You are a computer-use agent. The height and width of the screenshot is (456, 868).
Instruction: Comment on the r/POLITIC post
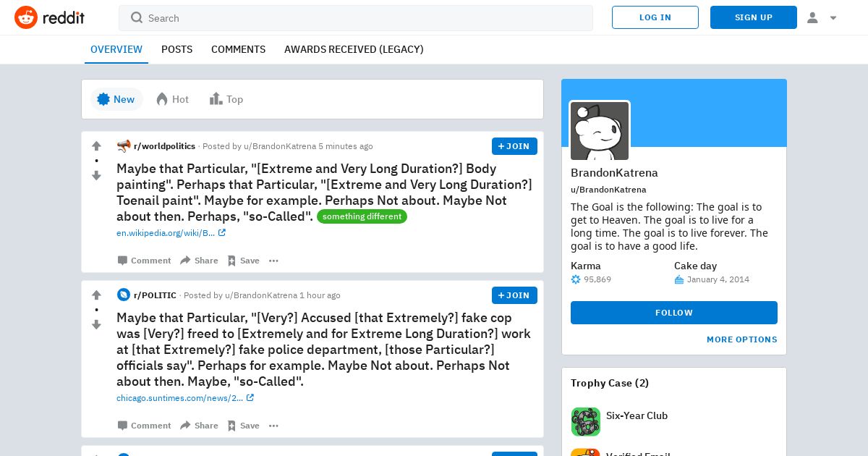coord(145,426)
